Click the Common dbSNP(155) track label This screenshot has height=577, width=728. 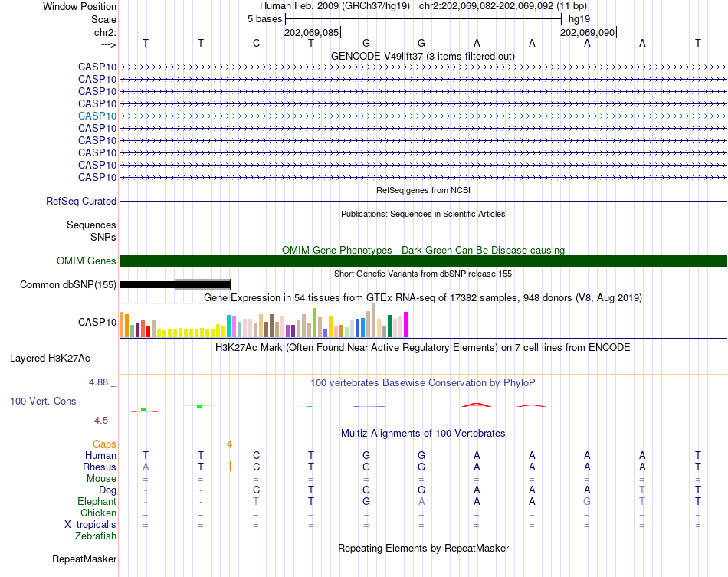(x=67, y=284)
